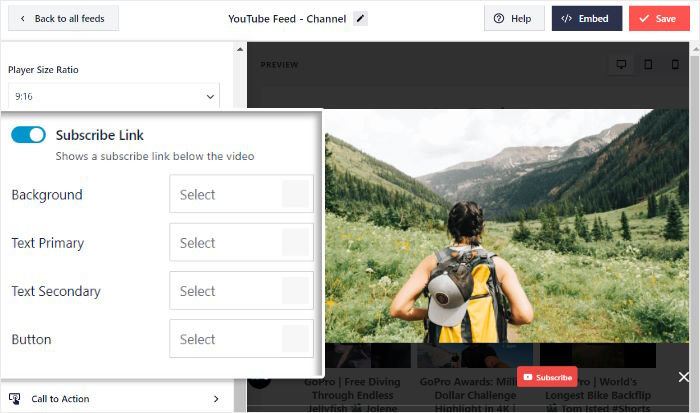
Task: Toggle the Subscribe Link switch off
Action: coord(29,135)
